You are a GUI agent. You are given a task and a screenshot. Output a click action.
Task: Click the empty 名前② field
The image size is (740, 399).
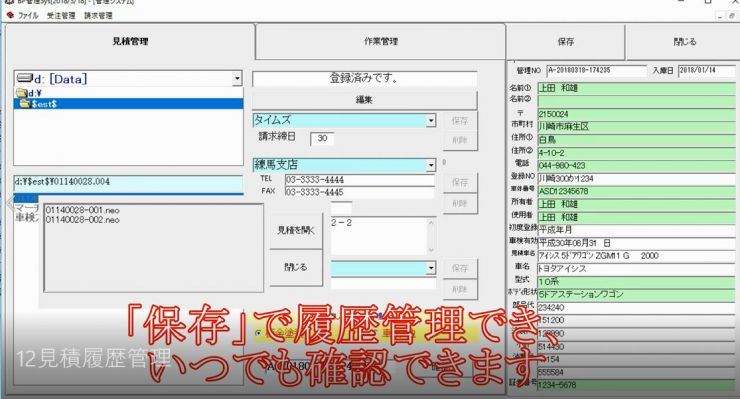click(636, 101)
